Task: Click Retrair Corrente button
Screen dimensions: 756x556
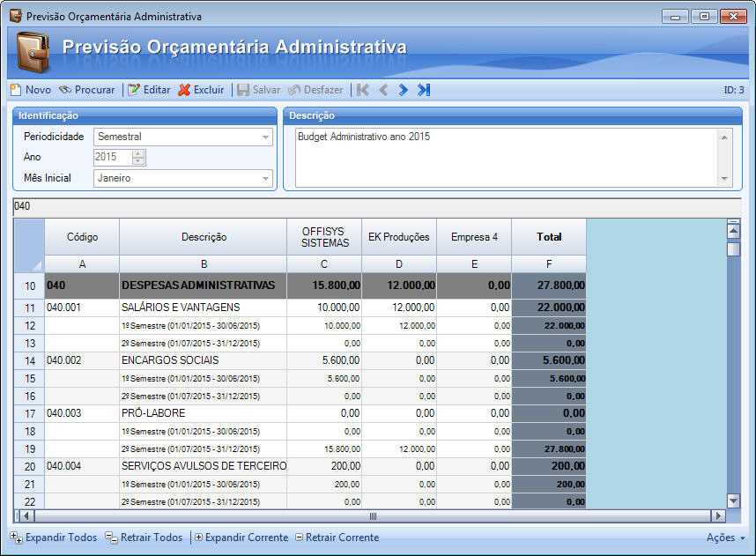Action: click(x=337, y=537)
